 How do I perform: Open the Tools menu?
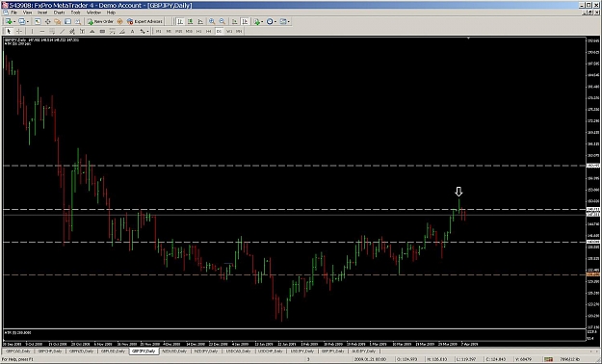[x=75, y=13]
